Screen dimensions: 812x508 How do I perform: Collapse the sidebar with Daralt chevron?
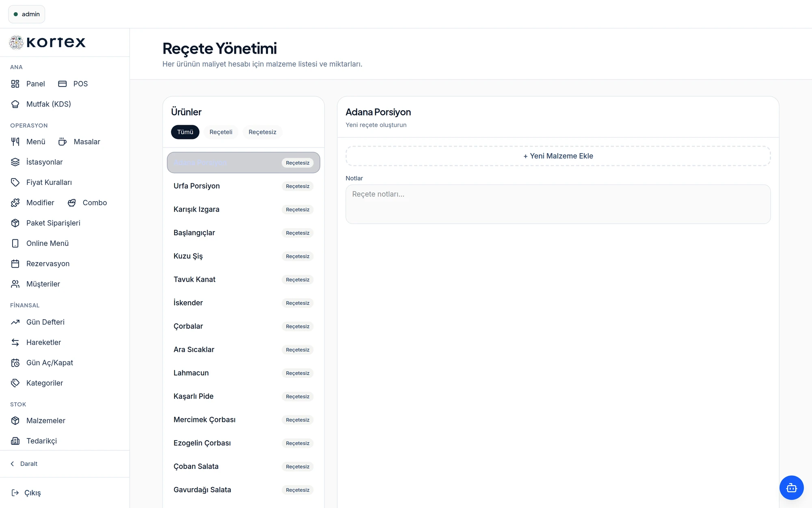pos(12,464)
